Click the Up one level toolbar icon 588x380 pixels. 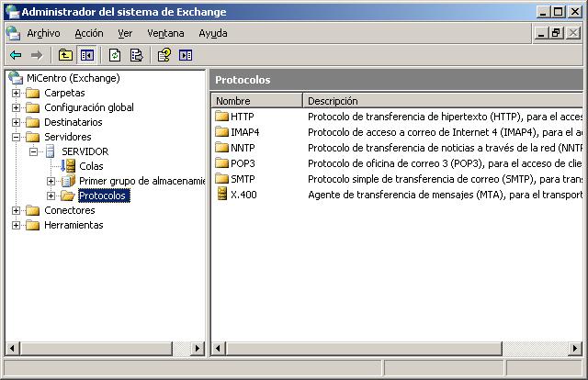tap(65, 55)
